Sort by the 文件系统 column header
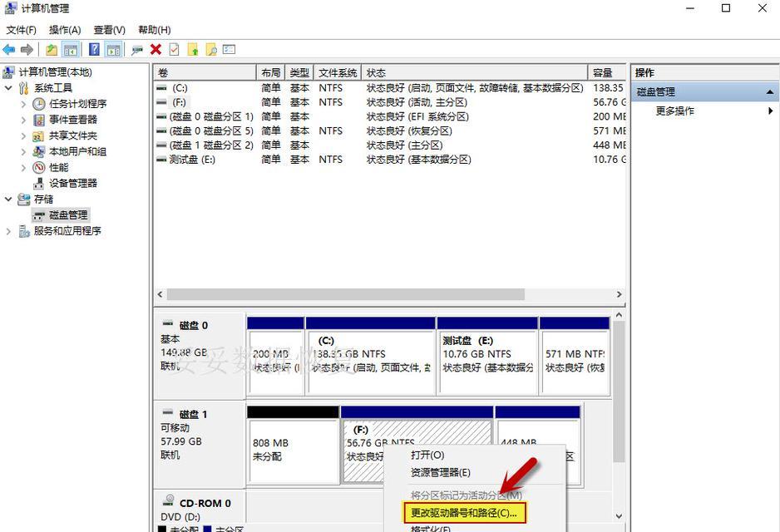This screenshot has height=532, width=780. pos(338,73)
